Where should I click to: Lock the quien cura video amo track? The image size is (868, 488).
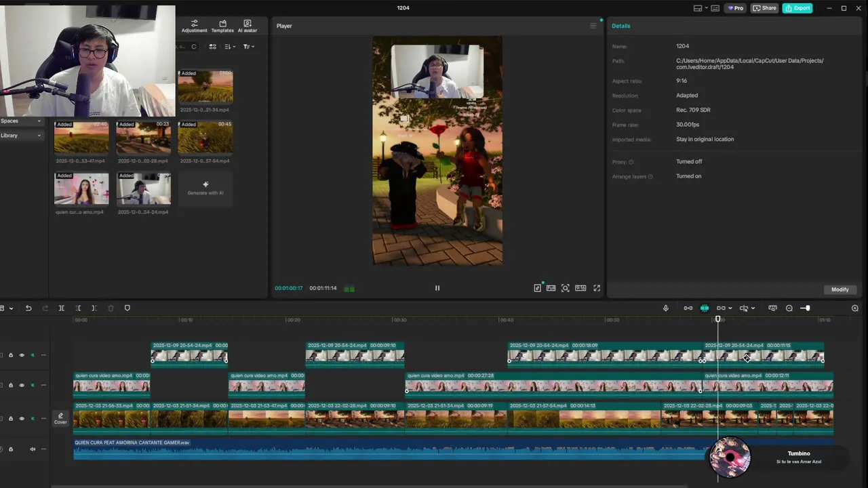tap(10, 386)
